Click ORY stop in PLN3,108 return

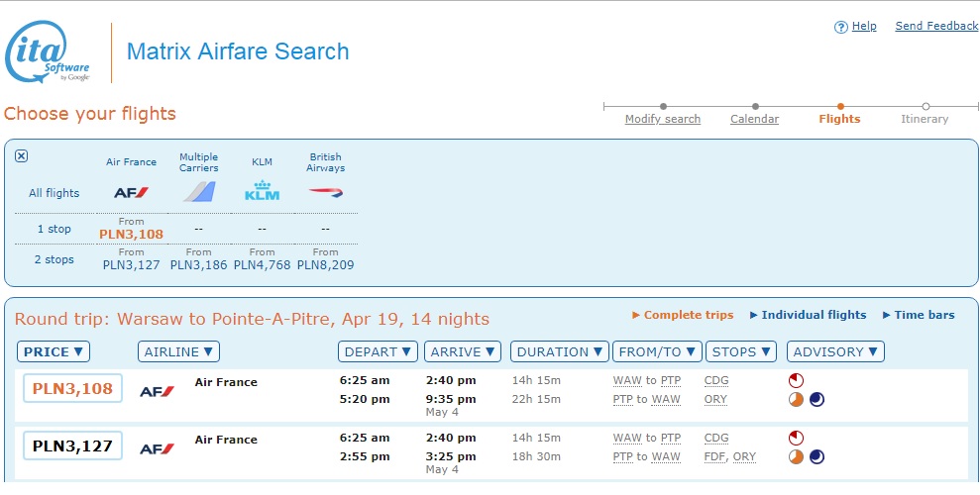715,400
